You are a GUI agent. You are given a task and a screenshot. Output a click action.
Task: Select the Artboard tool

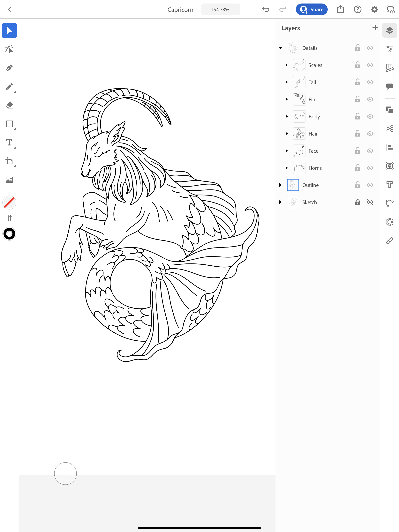(x=9, y=161)
